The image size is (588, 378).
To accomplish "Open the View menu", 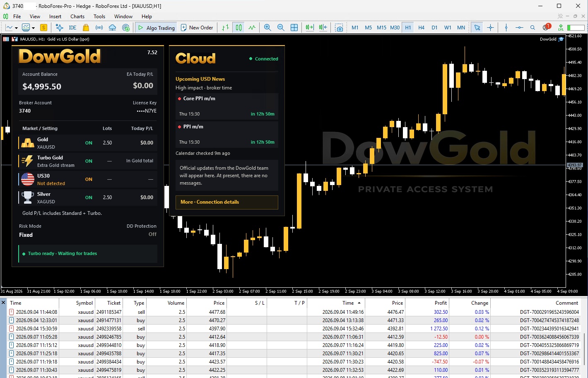I will click(35, 17).
